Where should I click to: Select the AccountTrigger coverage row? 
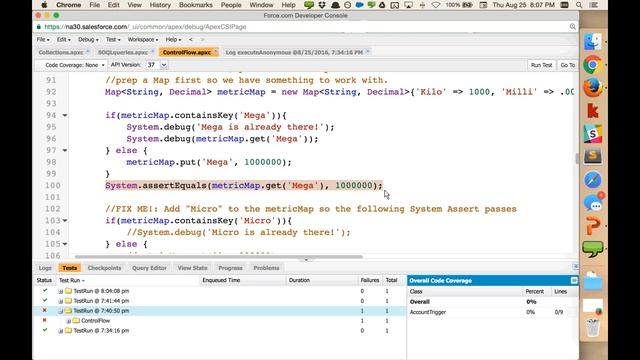[x=493, y=312]
